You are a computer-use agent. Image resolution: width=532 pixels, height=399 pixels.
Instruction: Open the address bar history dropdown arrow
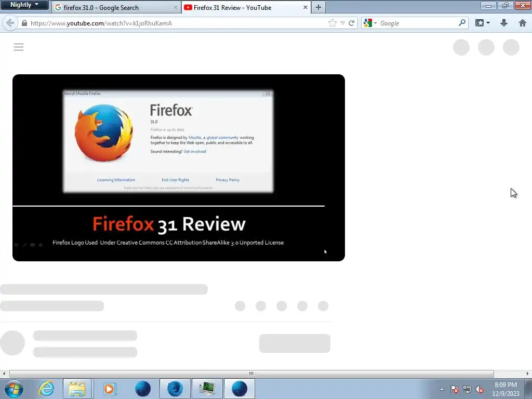[343, 23]
